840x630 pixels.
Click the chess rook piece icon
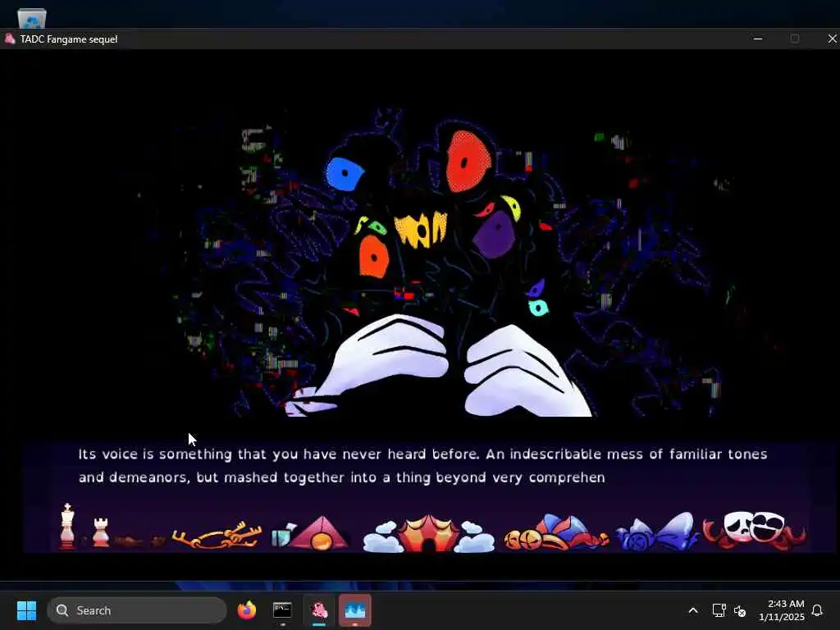[101, 532]
